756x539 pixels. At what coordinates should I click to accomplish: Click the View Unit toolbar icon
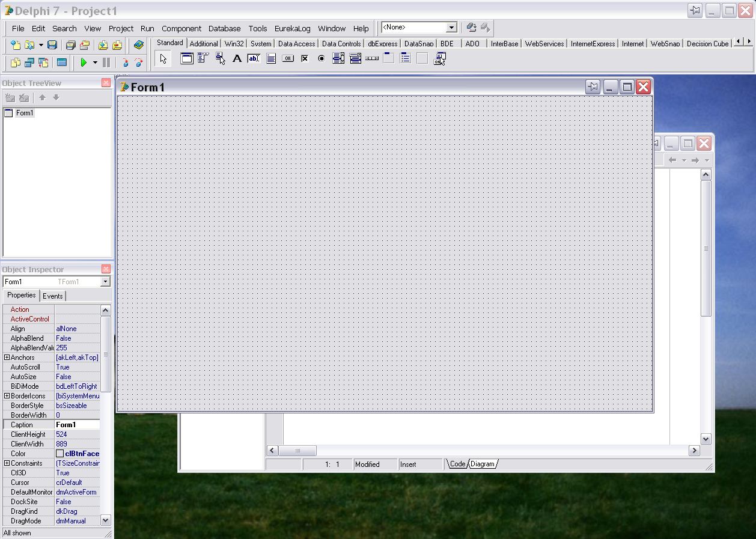[16, 62]
